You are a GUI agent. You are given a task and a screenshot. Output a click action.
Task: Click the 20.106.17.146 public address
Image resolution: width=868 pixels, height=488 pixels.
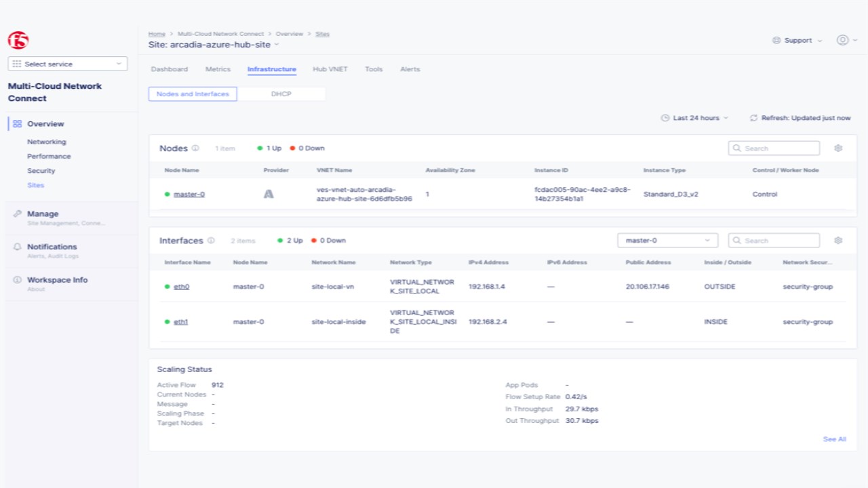(648, 287)
